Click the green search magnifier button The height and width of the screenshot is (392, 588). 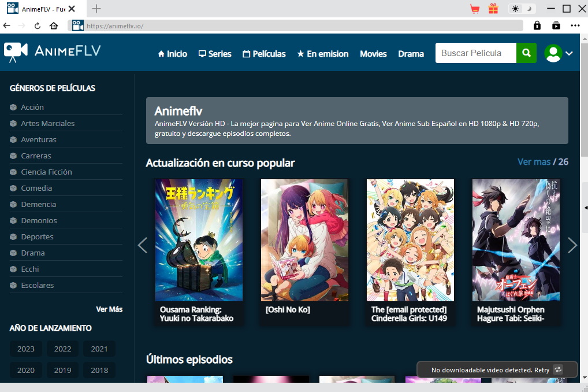(x=526, y=53)
